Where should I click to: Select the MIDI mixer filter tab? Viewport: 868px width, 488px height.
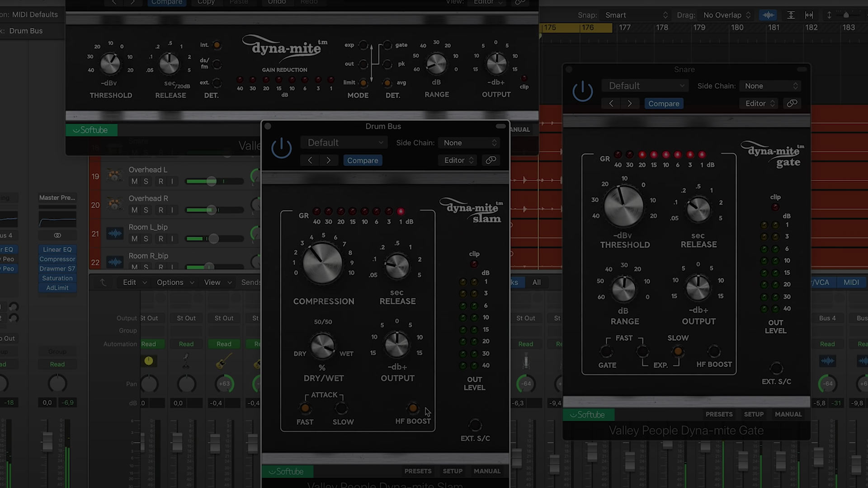[851, 282]
